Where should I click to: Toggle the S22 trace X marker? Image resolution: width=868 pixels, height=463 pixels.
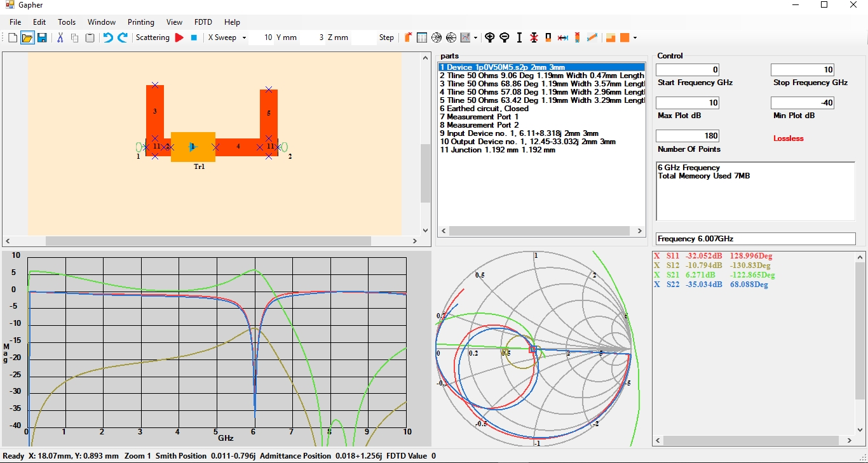(657, 285)
